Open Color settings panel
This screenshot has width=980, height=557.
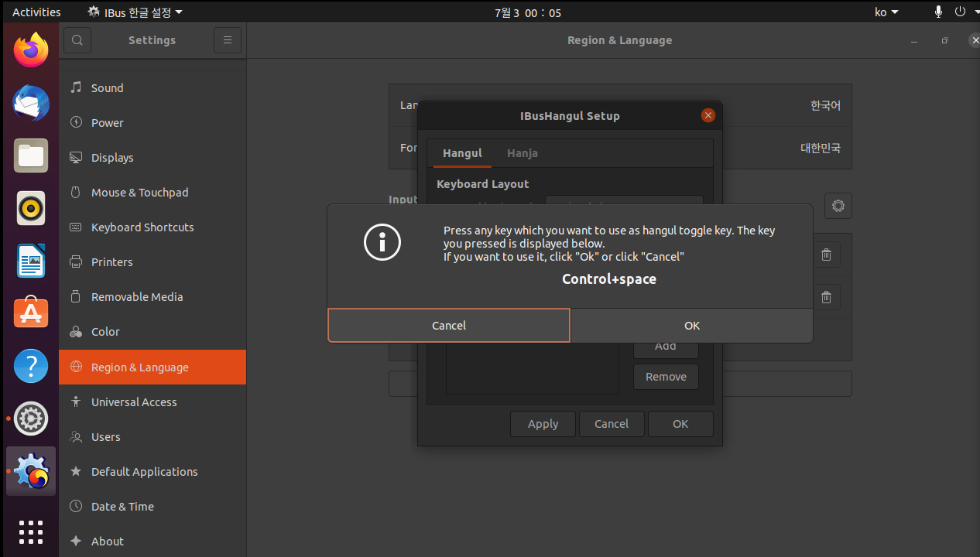(152, 331)
